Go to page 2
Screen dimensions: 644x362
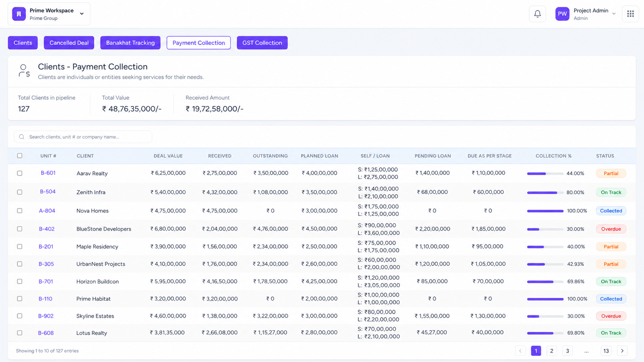(552, 351)
